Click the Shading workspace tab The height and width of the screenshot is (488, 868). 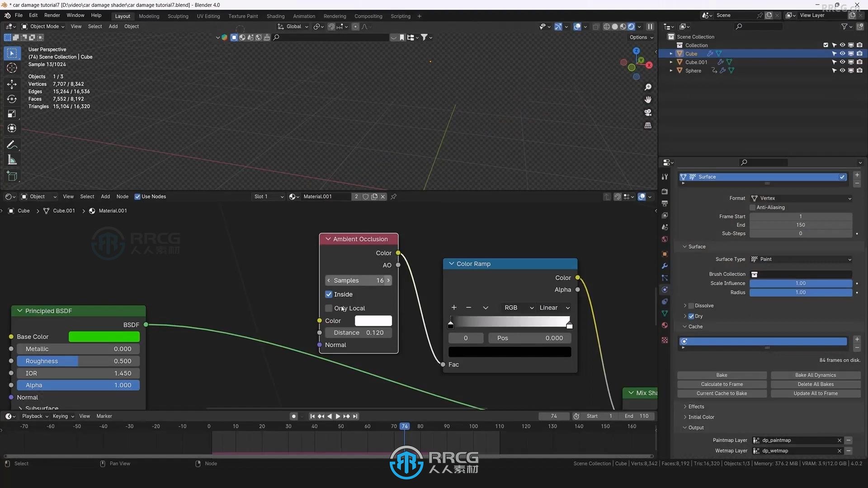point(275,16)
